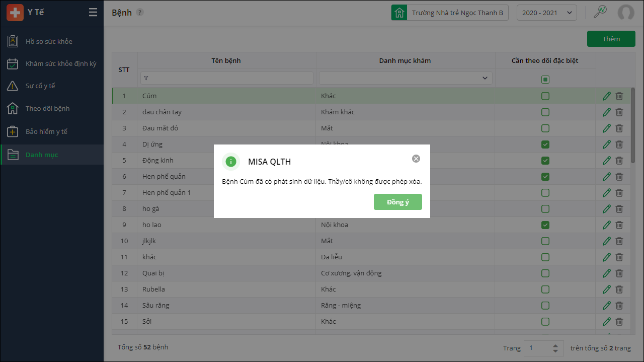This screenshot has width=644, height=362.
Task: Toggle the header filter checkbox for special tracking
Action: coord(545,79)
